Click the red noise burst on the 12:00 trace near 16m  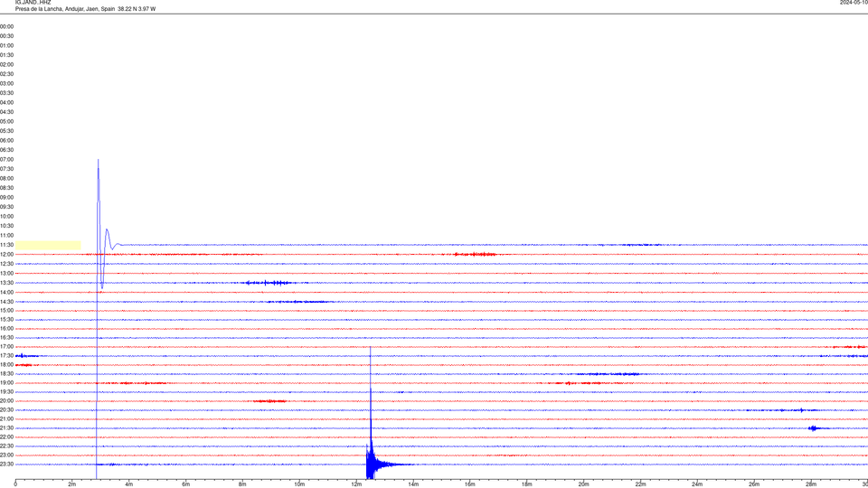(x=475, y=255)
